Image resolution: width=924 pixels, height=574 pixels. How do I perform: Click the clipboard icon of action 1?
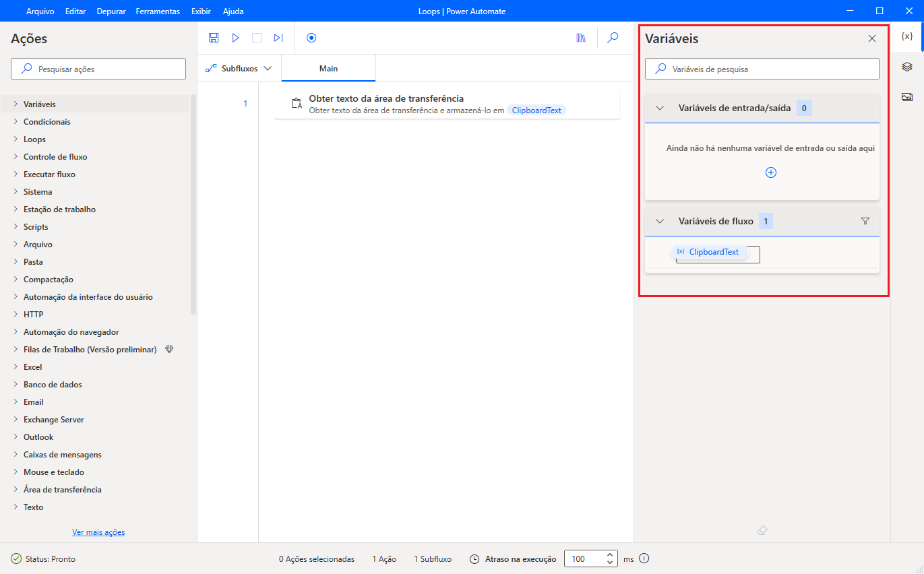tap(297, 104)
